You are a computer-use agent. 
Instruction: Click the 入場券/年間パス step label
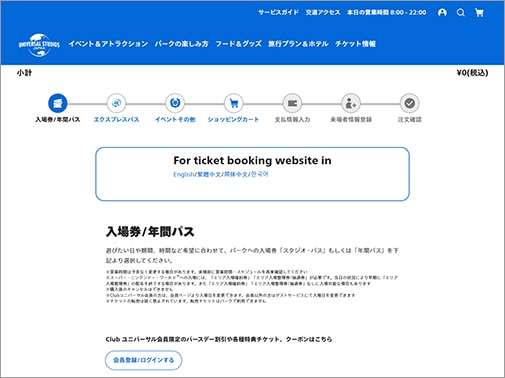tap(58, 119)
